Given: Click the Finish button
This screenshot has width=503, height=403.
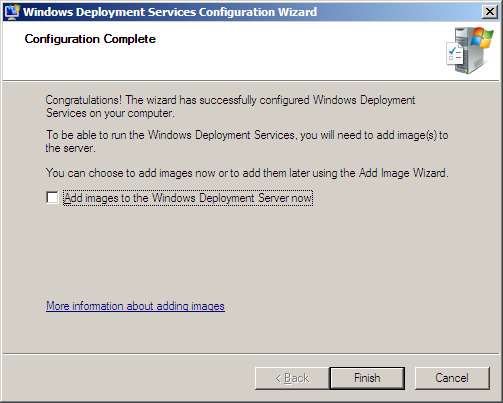Looking at the screenshot, I should pos(367,378).
